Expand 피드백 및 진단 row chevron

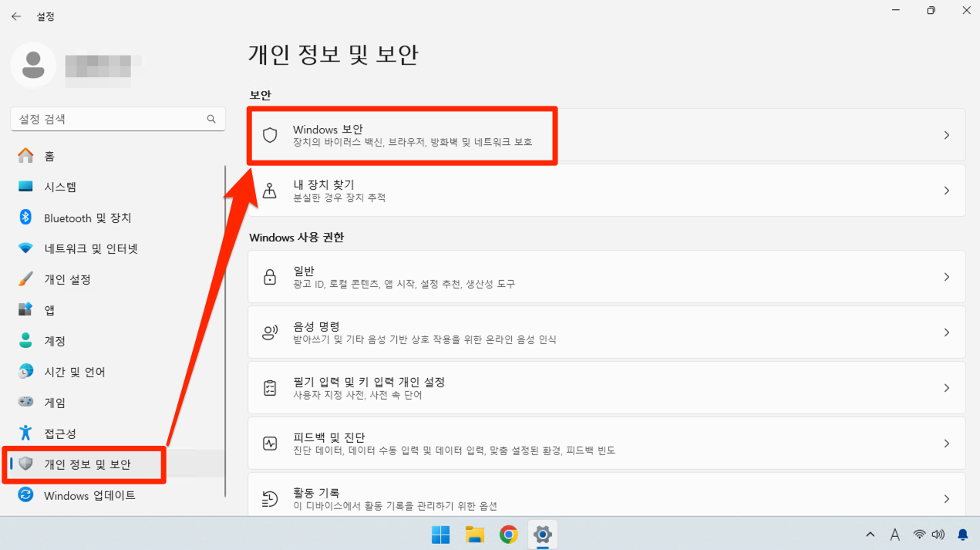click(x=947, y=444)
